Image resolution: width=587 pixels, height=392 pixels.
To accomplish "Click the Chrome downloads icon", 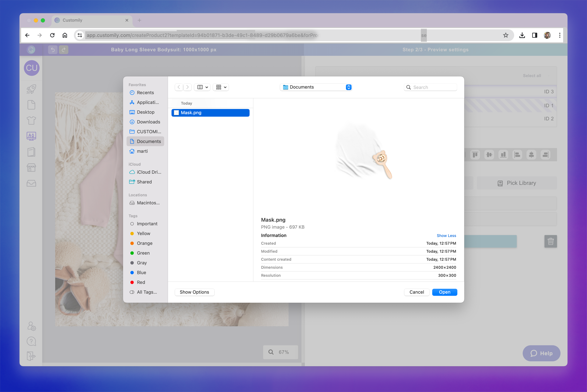I will [x=522, y=35].
